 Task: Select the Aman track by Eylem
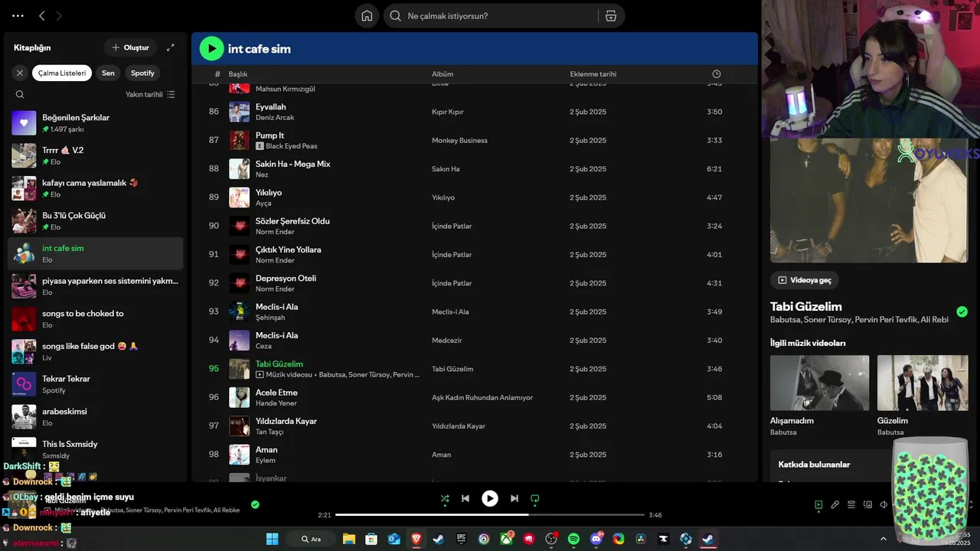pyautogui.click(x=473, y=455)
